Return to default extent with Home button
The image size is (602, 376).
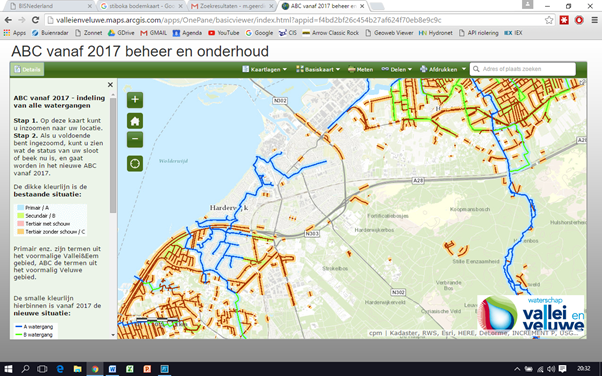point(135,121)
